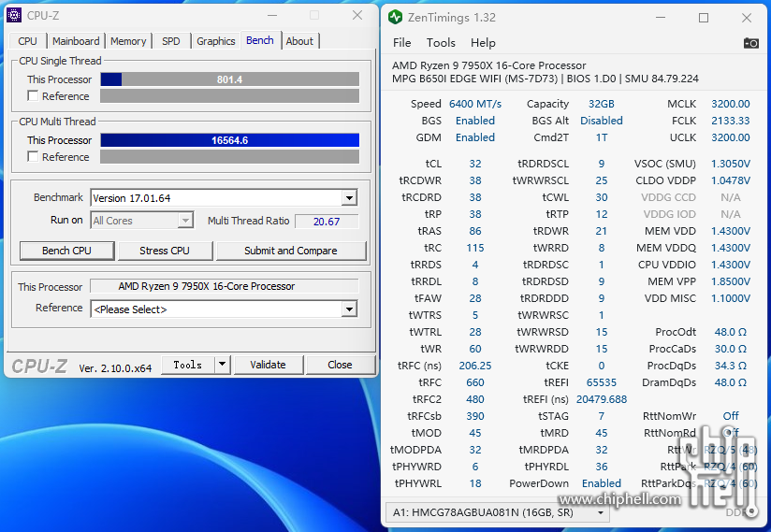The image size is (771, 532).
Task: Click the ProcOdt value 48.0 Ω
Action: tap(731, 332)
